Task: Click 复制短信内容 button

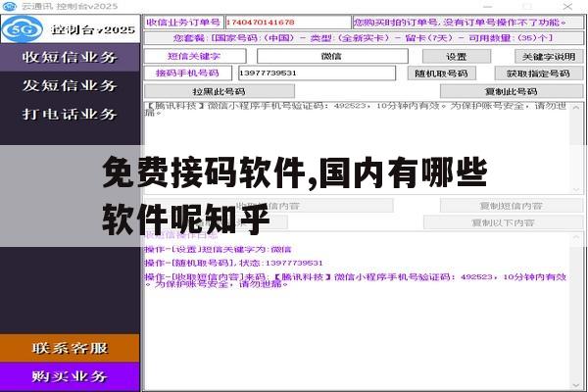Action: pos(512,206)
